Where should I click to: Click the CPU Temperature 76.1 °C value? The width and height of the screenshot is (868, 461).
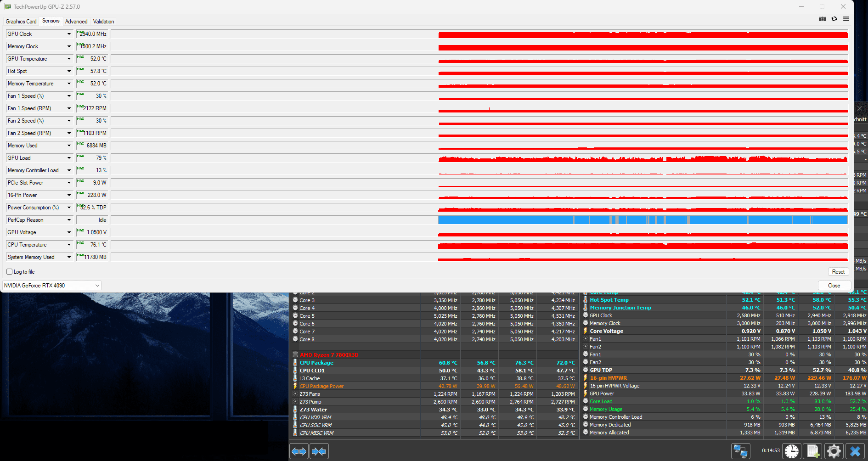(x=92, y=245)
